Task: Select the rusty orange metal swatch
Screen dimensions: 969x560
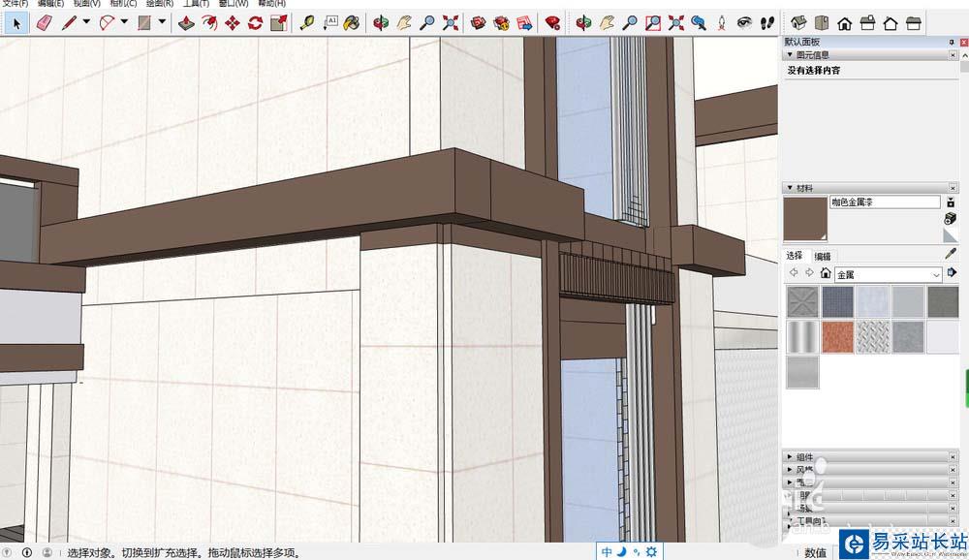Action: tap(838, 337)
